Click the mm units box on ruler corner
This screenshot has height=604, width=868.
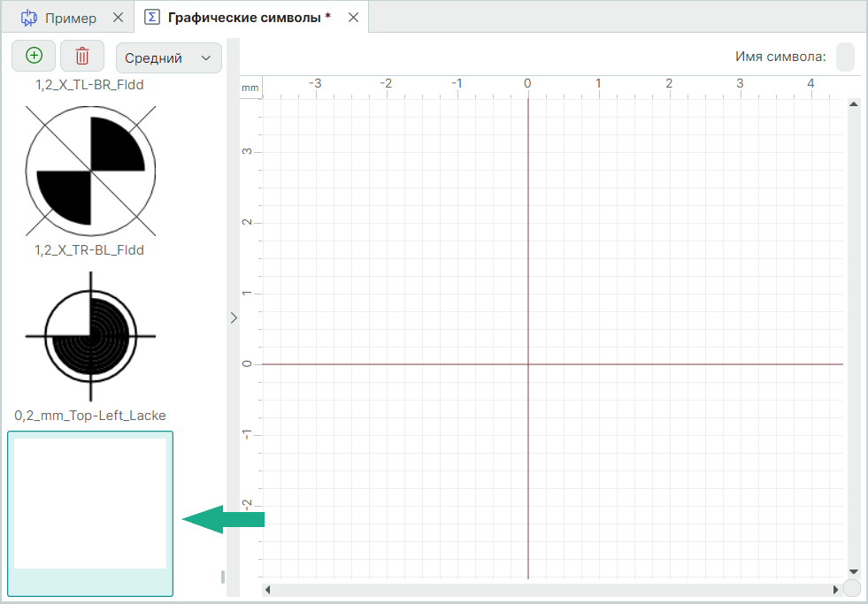(250, 88)
